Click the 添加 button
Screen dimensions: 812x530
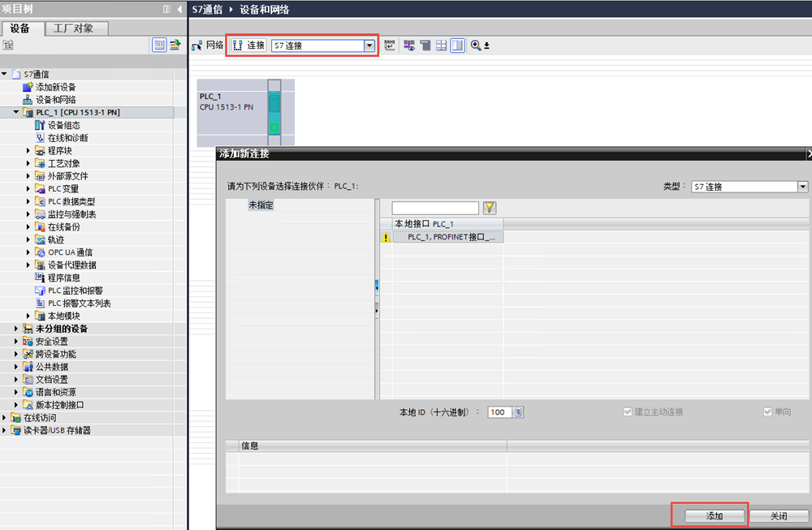[x=714, y=516]
